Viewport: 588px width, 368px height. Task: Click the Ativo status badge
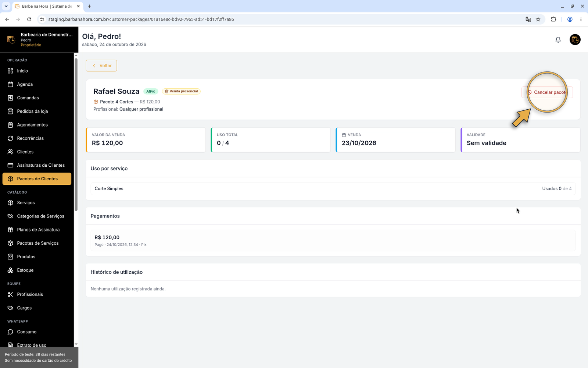(151, 91)
